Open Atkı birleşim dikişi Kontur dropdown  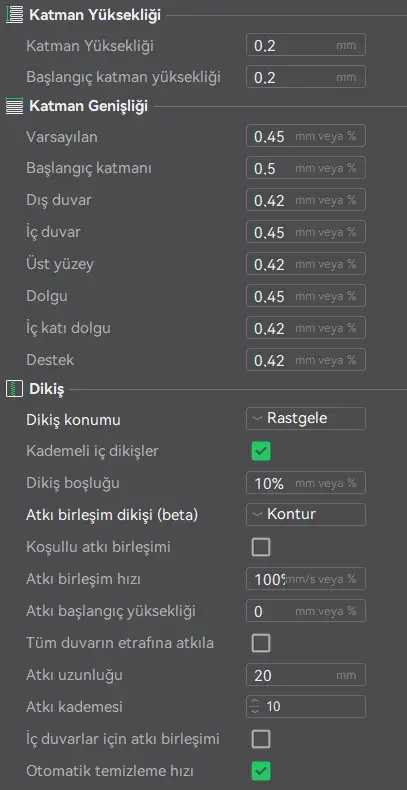tap(306, 514)
